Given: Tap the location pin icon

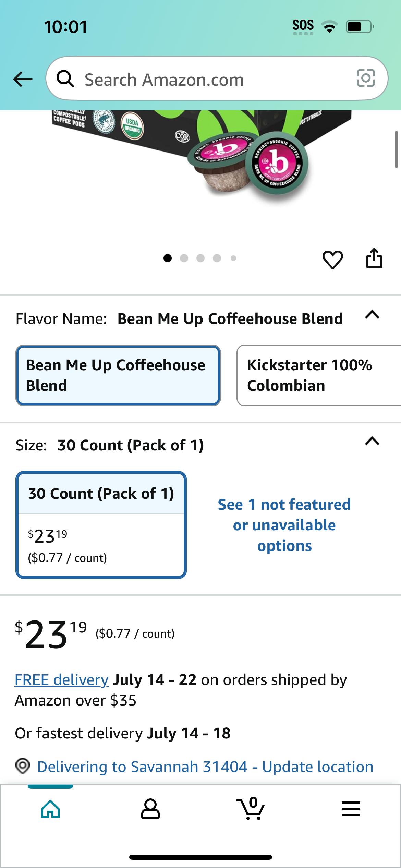Looking at the screenshot, I should pyautogui.click(x=23, y=766).
